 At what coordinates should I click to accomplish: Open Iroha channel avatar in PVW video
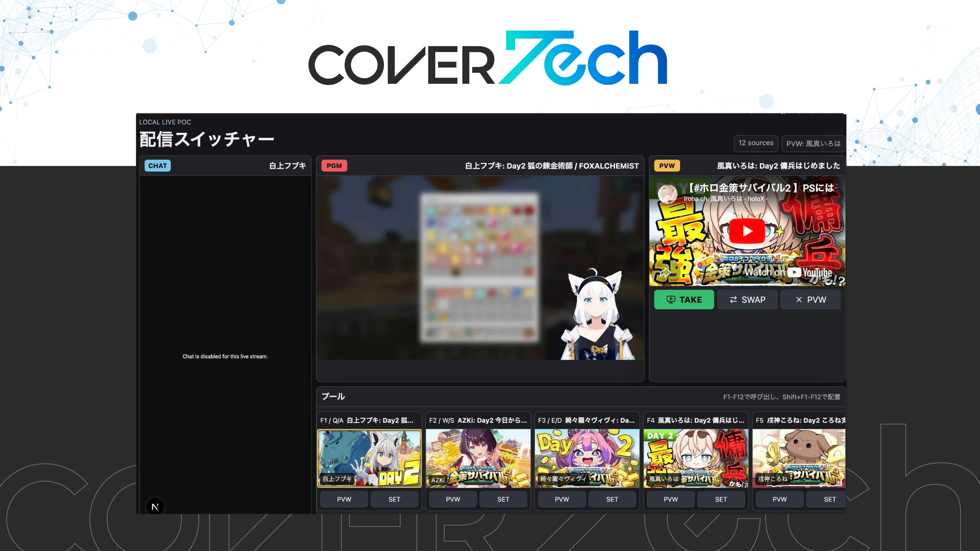pyautogui.click(x=667, y=193)
